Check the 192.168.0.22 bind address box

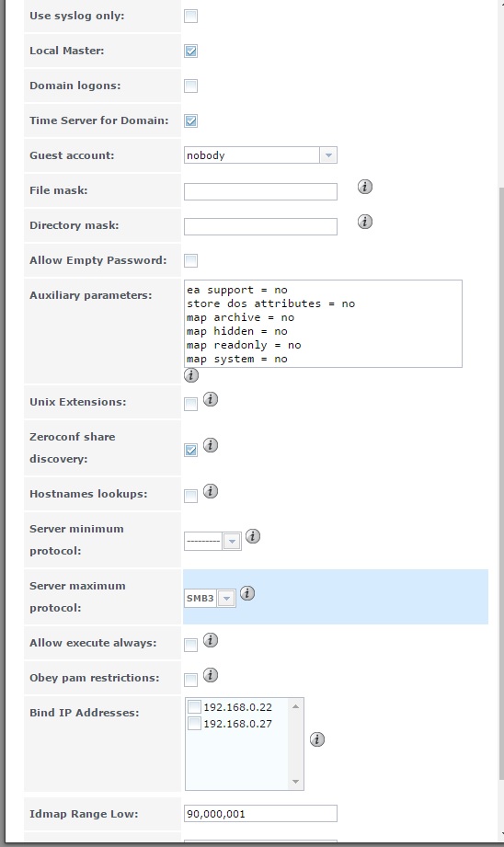194,706
